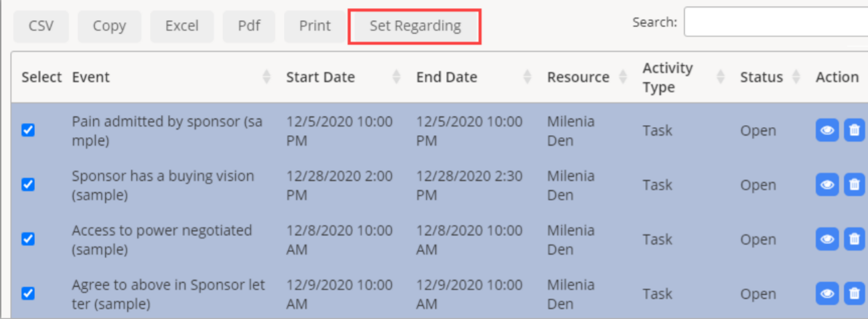868x319 pixels.
Task: Uncheck the Pain admitted by sponsor row checkbox
Action: 28,130
